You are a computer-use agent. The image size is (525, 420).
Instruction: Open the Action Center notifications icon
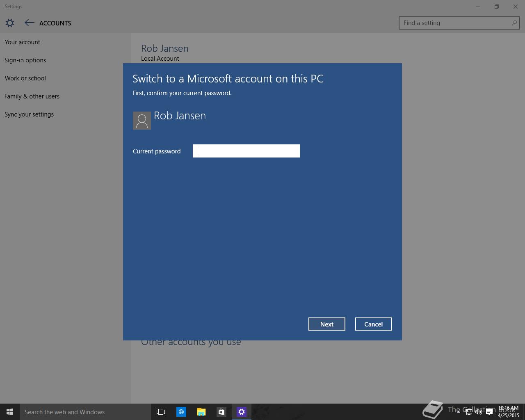click(489, 412)
